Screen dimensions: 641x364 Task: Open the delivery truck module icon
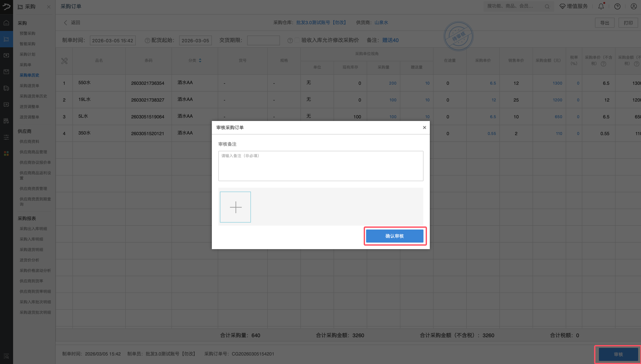[x=6, y=88]
